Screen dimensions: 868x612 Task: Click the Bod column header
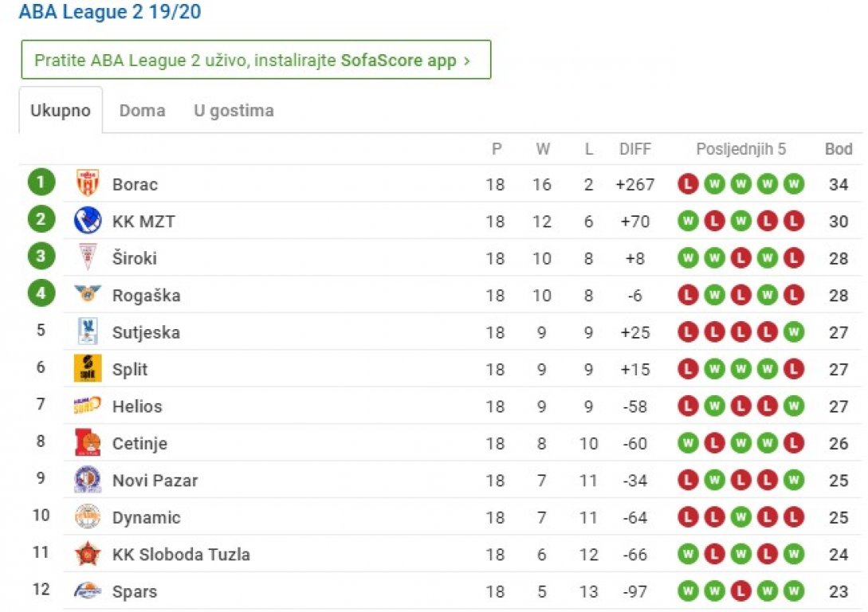click(838, 149)
